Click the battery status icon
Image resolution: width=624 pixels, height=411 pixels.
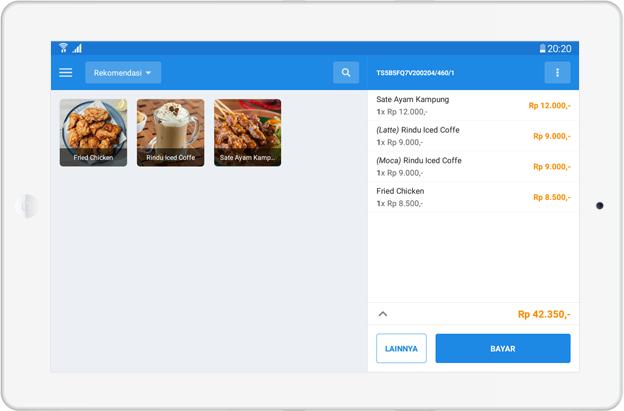(x=542, y=49)
